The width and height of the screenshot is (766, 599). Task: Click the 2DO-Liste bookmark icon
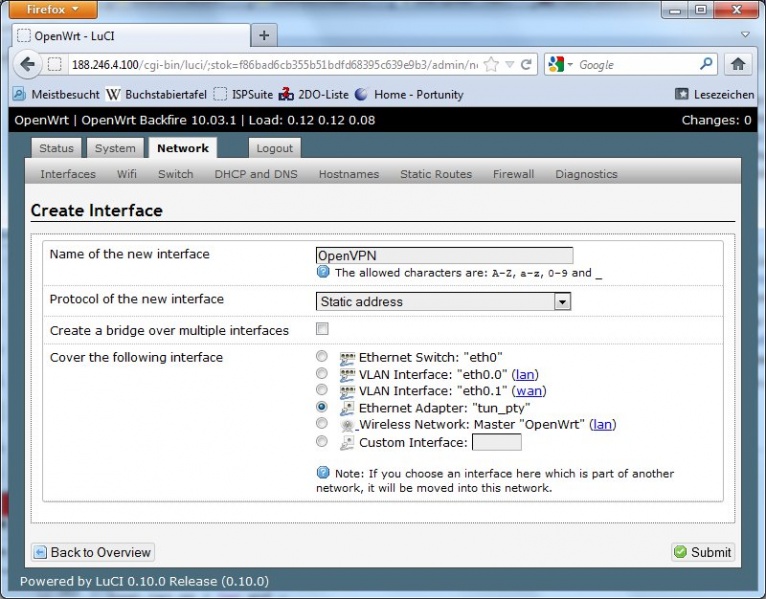tap(286, 94)
